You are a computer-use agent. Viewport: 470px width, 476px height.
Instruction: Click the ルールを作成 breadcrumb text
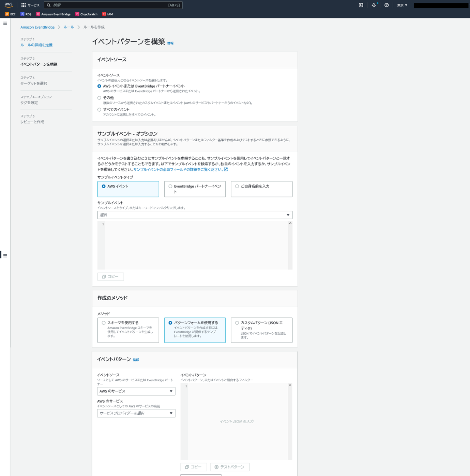[x=94, y=27]
